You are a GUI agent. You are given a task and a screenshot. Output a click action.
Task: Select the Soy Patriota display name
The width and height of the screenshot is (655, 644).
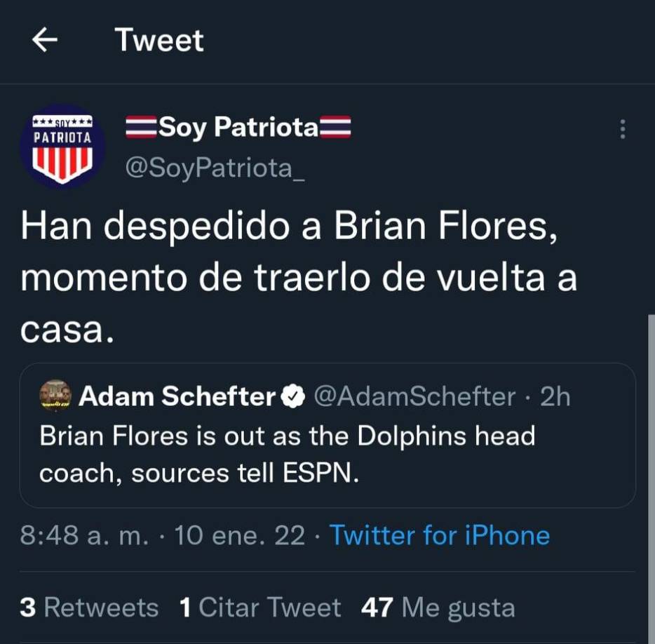tap(238, 128)
